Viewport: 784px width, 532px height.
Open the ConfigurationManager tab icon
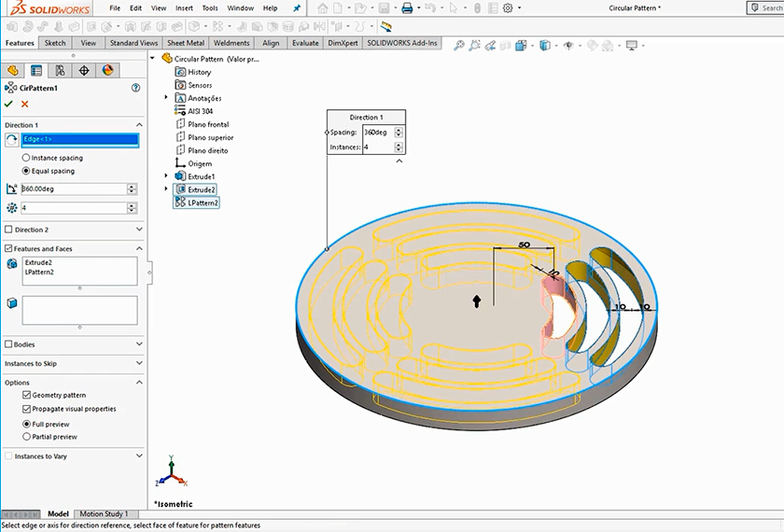(x=60, y=70)
